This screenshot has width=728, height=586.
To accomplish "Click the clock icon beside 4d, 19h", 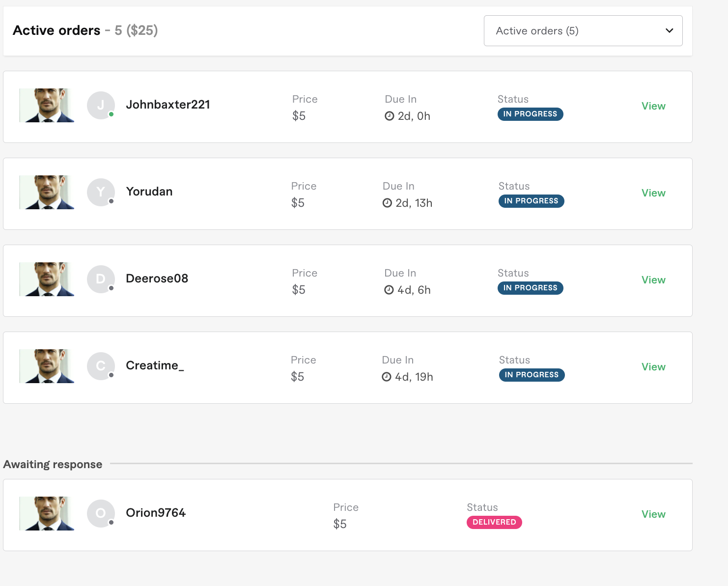I will (x=387, y=377).
